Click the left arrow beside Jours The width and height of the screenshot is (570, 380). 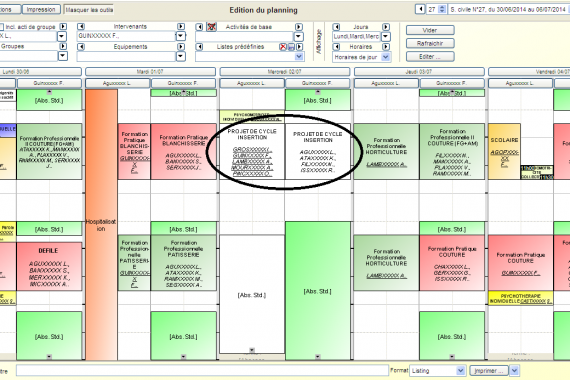point(336,27)
